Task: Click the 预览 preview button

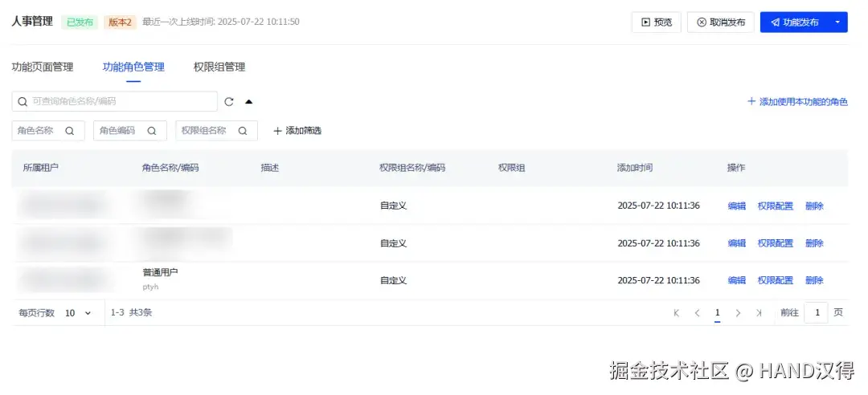Action: tap(657, 22)
